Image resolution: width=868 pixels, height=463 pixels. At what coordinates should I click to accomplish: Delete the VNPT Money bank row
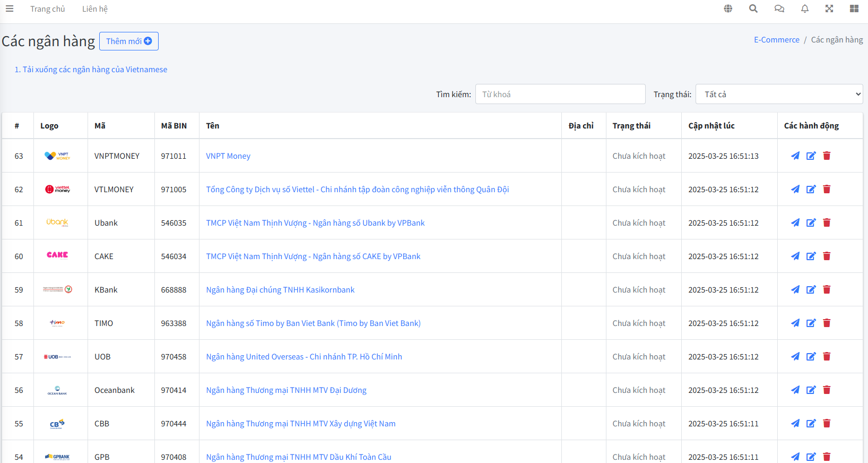[x=827, y=156]
